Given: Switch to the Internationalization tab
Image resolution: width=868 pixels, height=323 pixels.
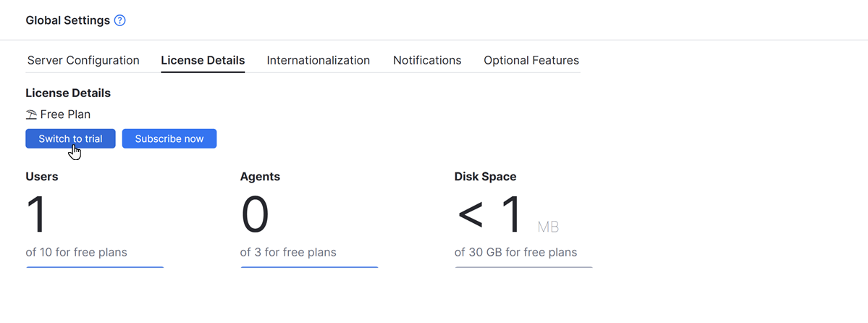Looking at the screenshot, I should click(318, 61).
